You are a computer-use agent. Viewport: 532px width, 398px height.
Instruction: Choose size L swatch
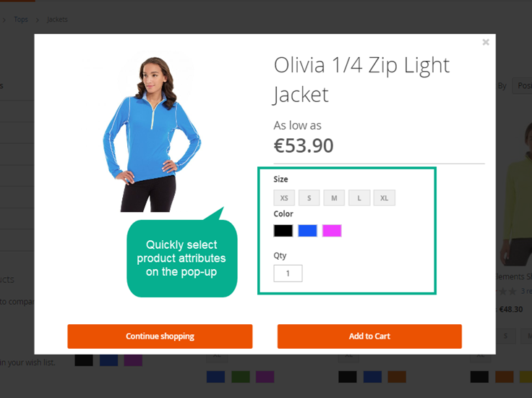coord(359,198)
